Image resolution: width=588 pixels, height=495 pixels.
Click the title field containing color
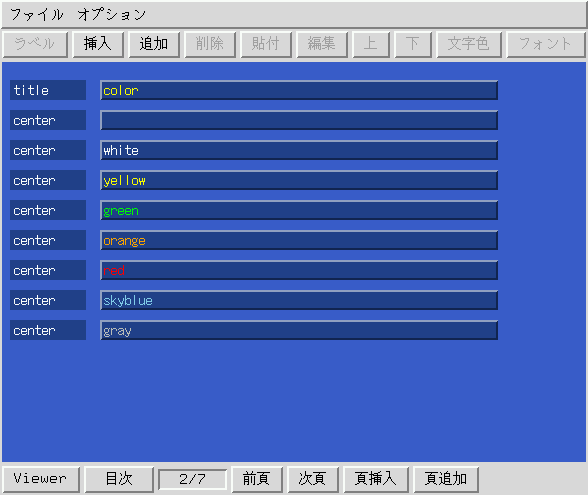299,90
